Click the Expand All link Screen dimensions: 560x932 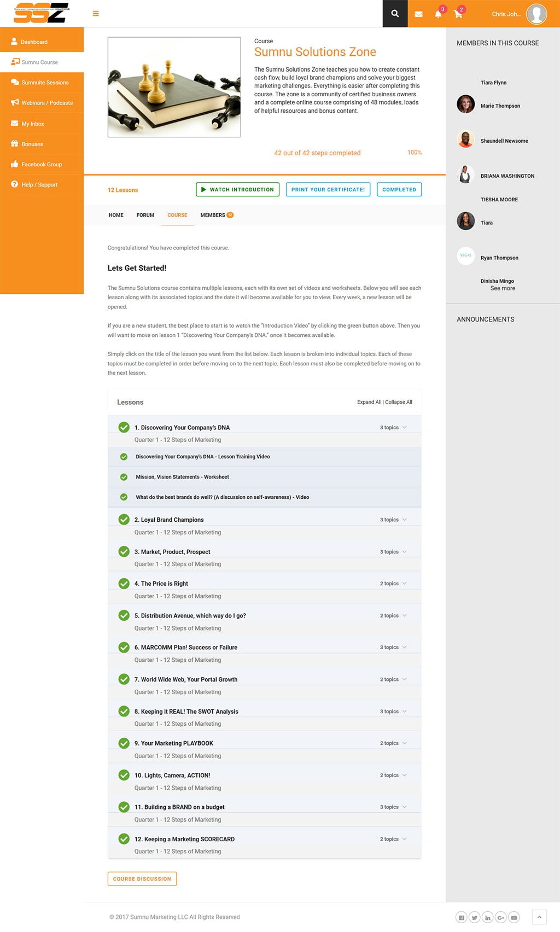[x=369, y=402]
